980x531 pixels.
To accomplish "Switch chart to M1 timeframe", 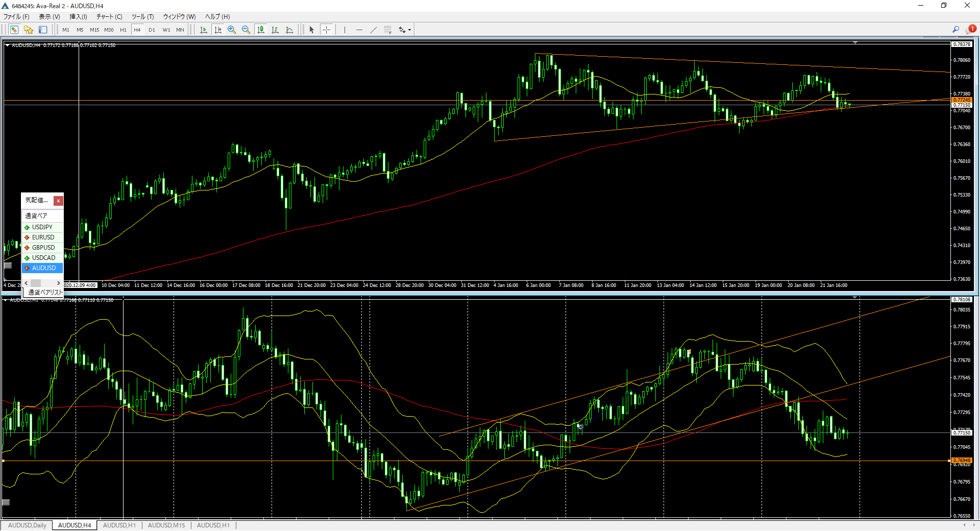I will (66, 30).
